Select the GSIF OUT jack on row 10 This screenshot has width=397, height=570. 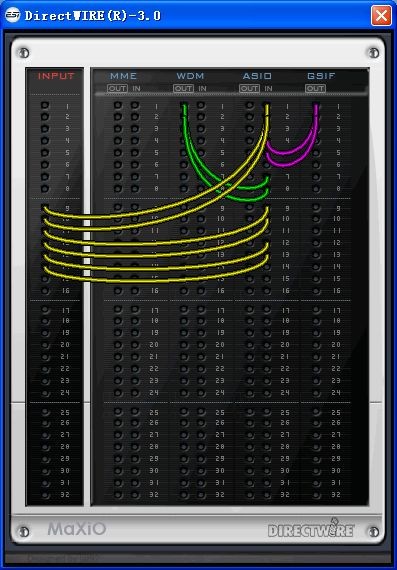[316, 219]
